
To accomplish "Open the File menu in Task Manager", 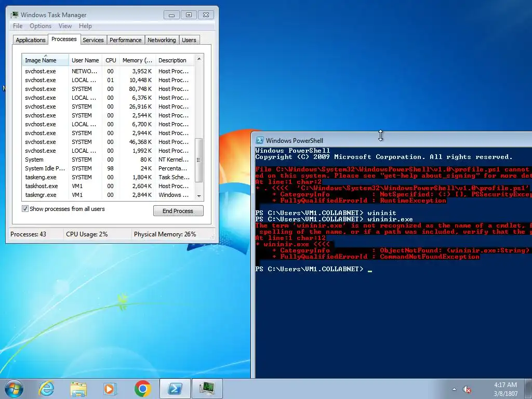I will tap(18, 26).
